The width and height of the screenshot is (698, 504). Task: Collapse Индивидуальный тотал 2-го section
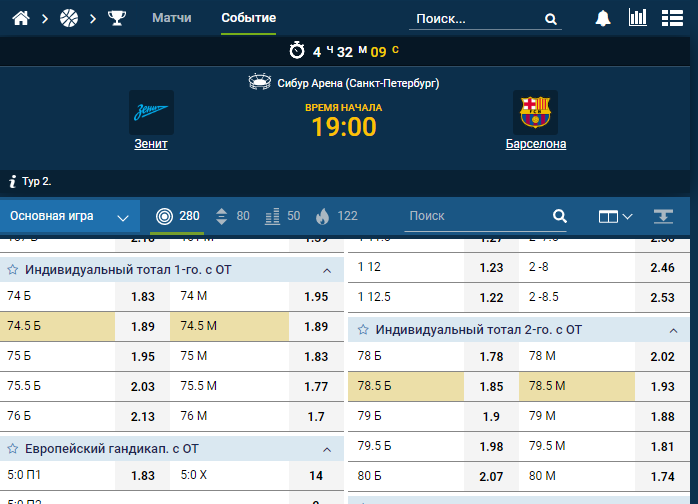[x=673, y=330]
